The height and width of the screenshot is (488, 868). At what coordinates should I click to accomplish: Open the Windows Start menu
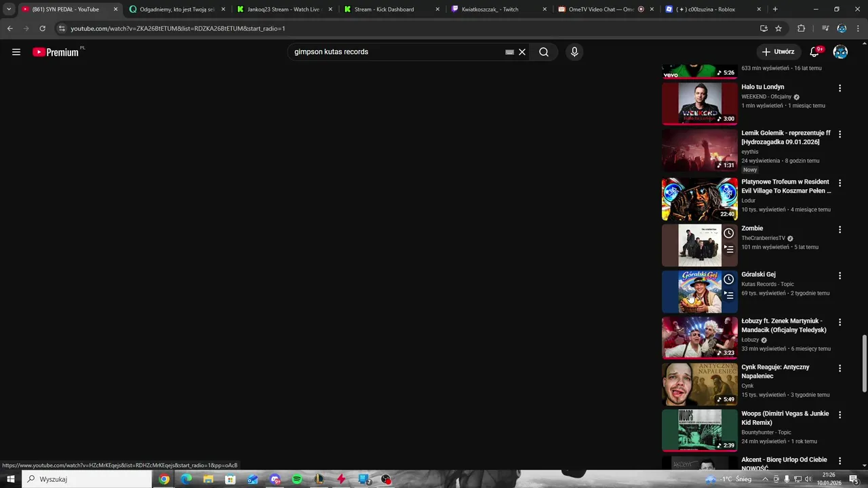point(10,479)
